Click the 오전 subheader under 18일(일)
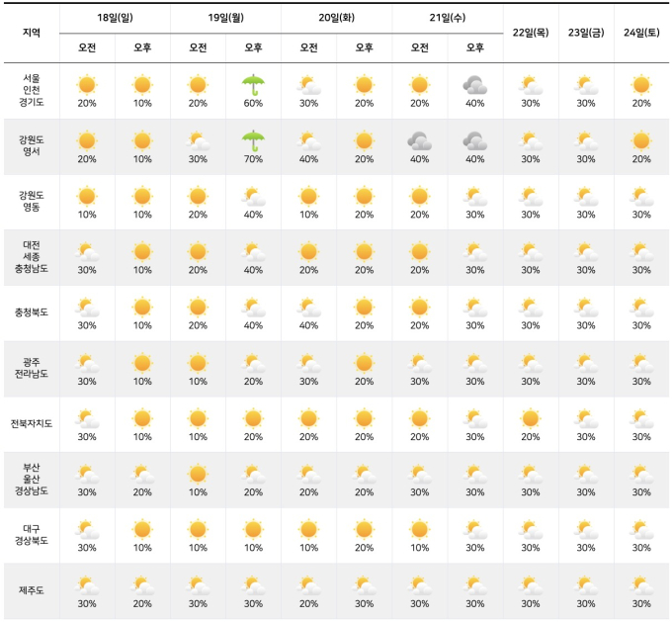The width and height of the screenshot is (672, 622). click(x=87, y=47)
